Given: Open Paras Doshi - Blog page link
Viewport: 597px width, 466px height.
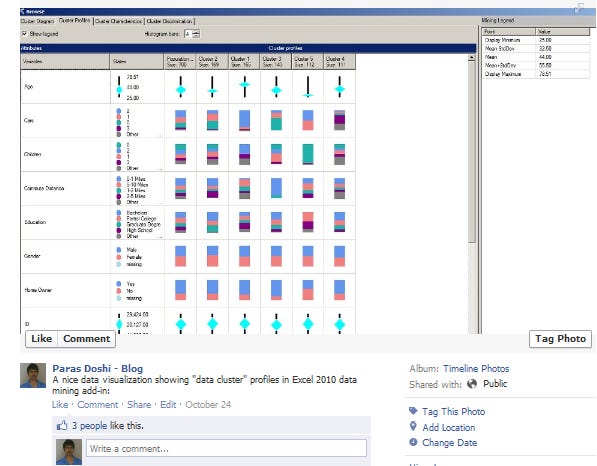Looking at the screenshot, I should tap(97, 369).
